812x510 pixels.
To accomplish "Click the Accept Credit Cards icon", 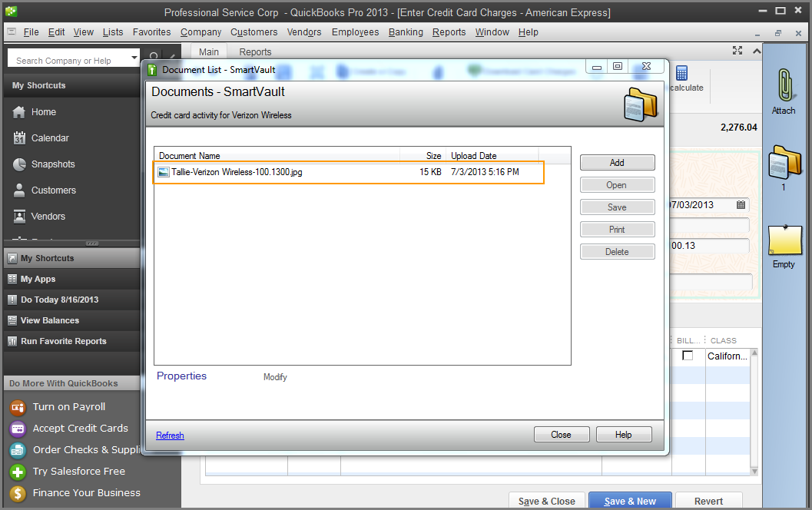I will (x=18, y=429).
